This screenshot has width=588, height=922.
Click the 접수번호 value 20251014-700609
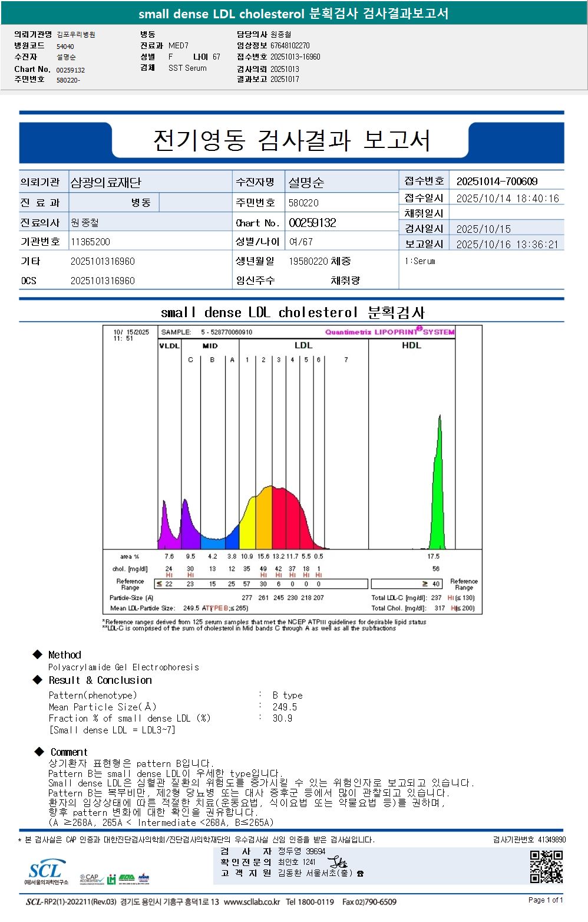coord(497,182)
